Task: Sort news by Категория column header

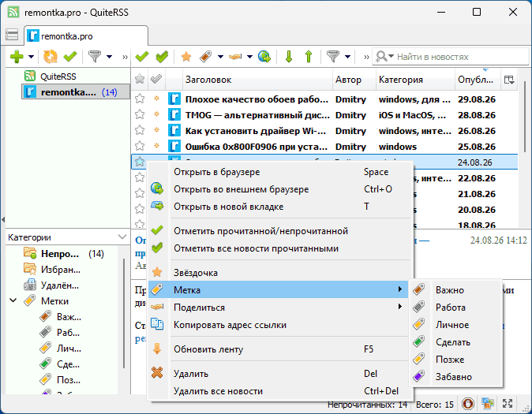Action: pyautogui.click(x=415, y=80)
